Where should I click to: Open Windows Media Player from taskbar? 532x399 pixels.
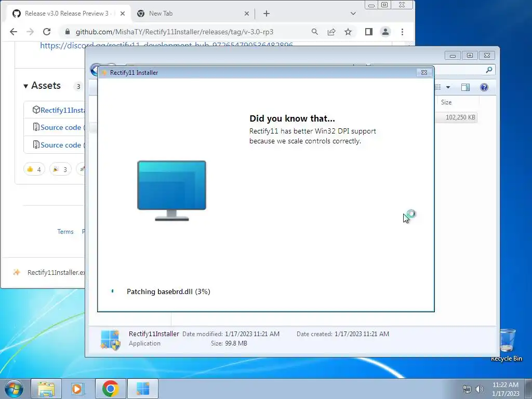(78, 389)
